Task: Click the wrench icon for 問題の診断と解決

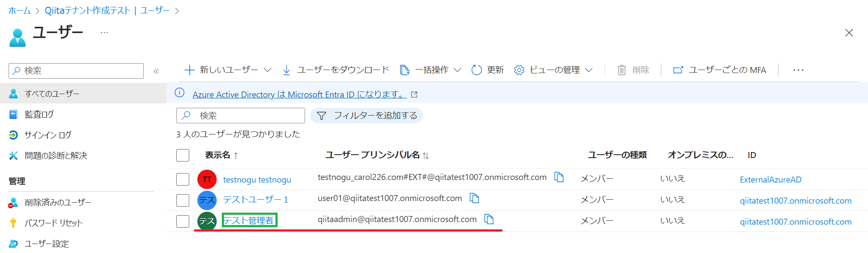Action: (13, 155)
